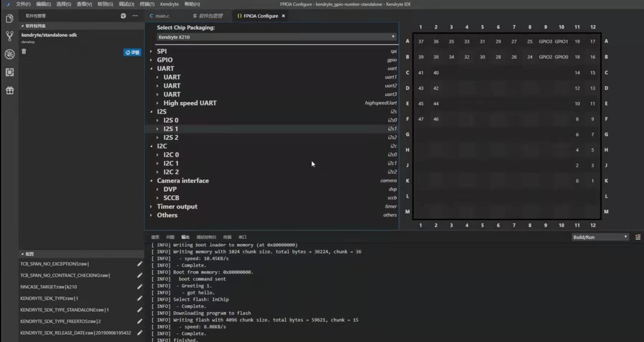Open the 文件(F) menu

click(x=23, y=4)
